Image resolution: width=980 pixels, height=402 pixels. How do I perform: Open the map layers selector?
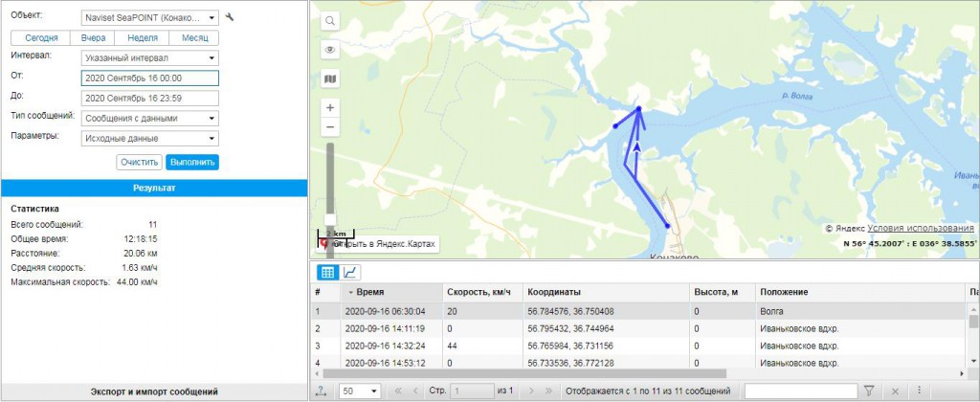click(330, 78)
